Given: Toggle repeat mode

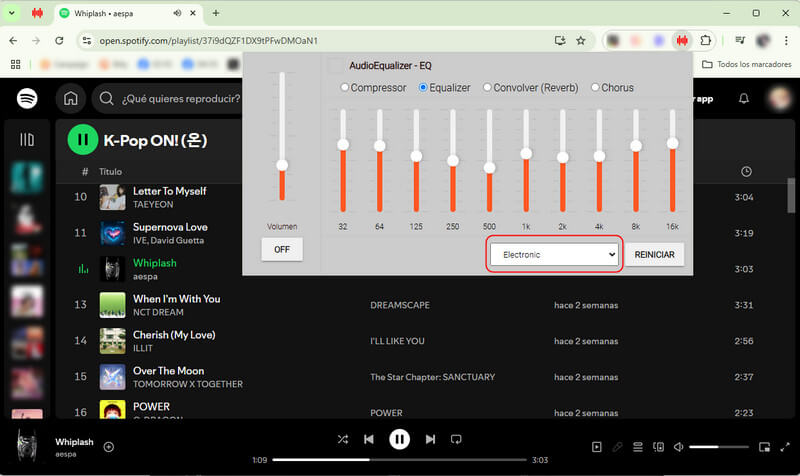Looking at the screenshot, I should coord(456,439).
